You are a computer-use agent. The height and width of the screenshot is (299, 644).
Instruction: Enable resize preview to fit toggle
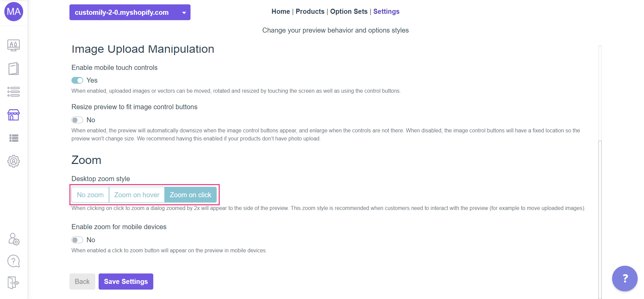click(x=77, y=120)
